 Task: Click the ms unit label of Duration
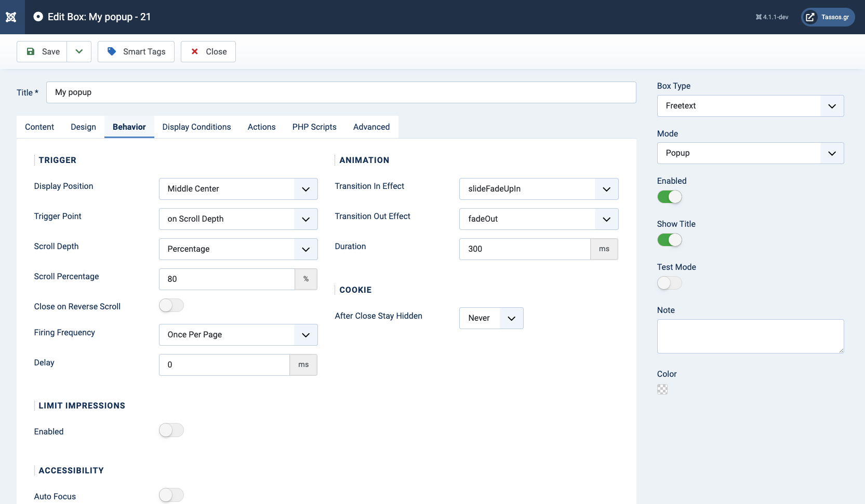point(604,249)
